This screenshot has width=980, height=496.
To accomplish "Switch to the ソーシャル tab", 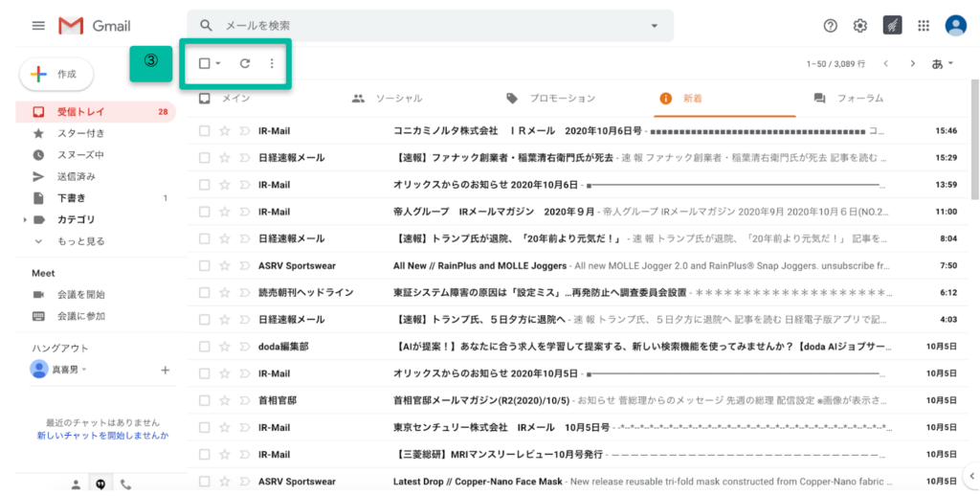I will tap(387, 99).
